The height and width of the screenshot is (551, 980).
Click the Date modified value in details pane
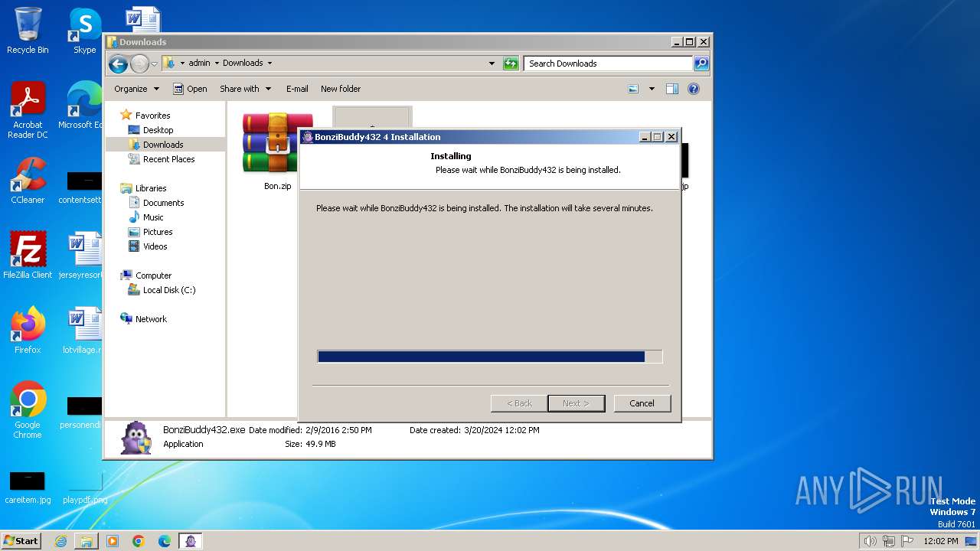point(338,430)
